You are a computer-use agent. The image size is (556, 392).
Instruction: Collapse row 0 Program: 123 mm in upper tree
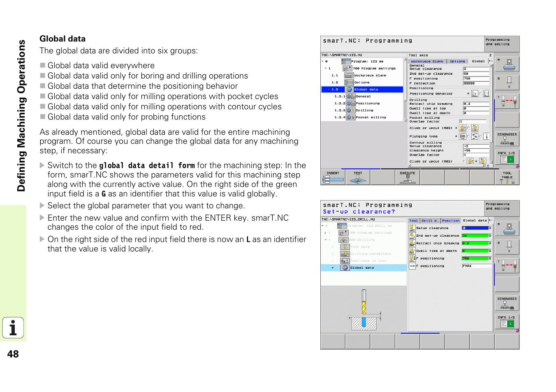pos(323,62)
